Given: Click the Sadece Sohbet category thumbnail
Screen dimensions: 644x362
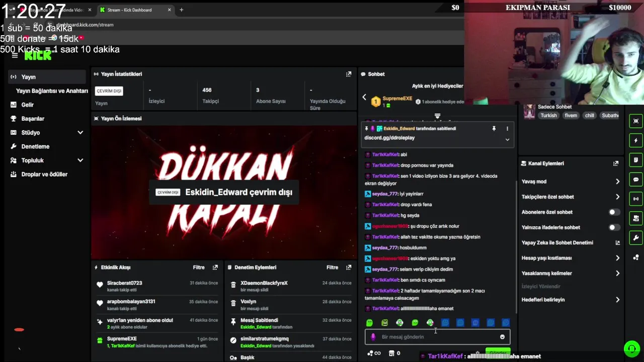Looking at the screenshot, I should click(529, 111).
